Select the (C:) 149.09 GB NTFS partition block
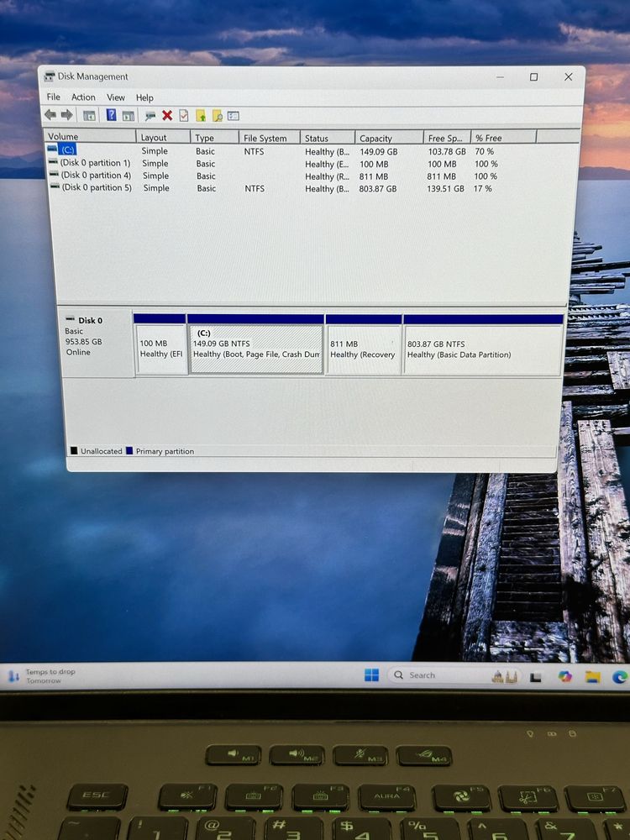The height and width of the screenshot is (840, 630). point(255,344)
